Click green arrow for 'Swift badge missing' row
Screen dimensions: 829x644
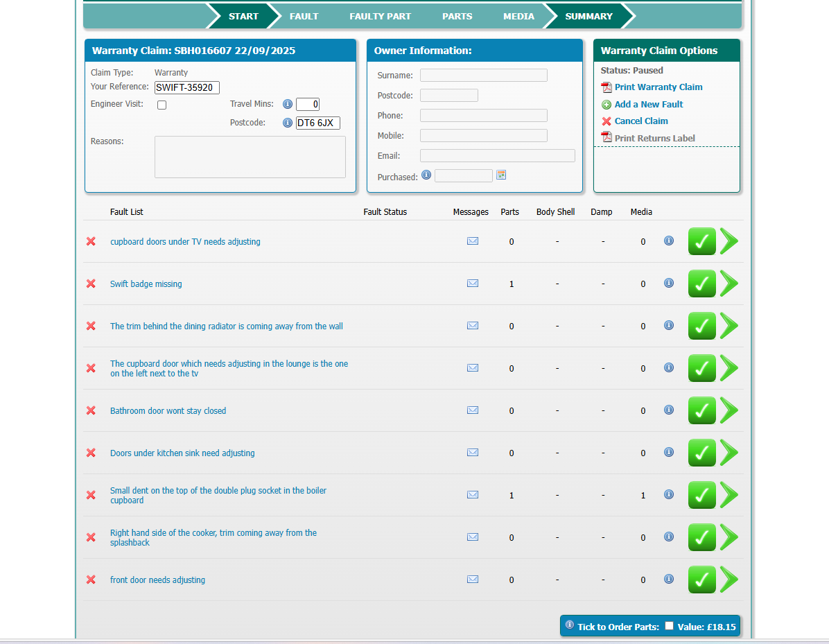[x=728, y=284]
